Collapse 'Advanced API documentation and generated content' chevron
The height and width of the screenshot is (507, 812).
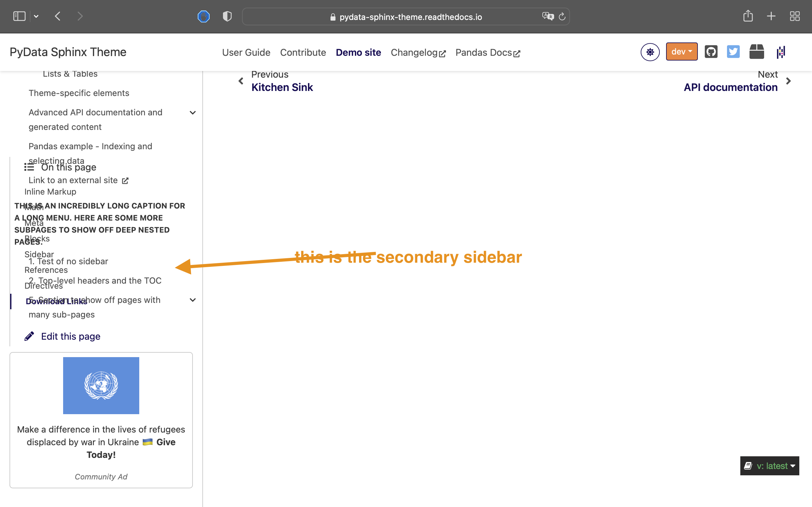tap(193, 113)
